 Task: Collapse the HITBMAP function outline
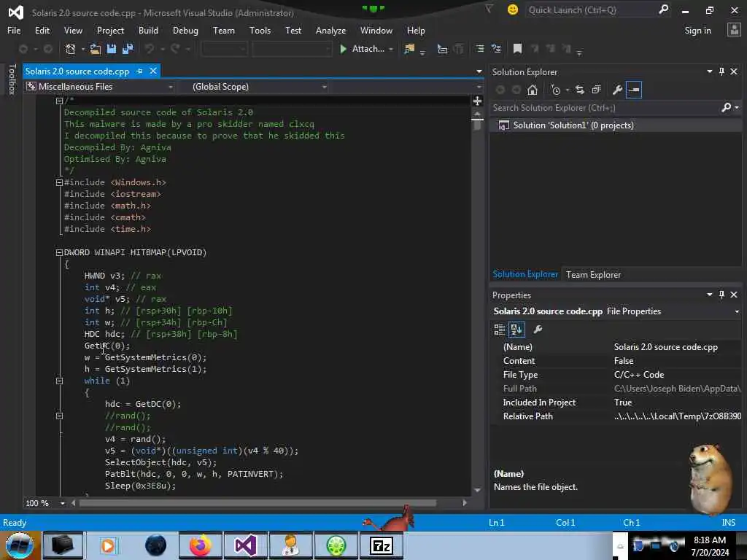pyautogui.click(x=59, y=252)
